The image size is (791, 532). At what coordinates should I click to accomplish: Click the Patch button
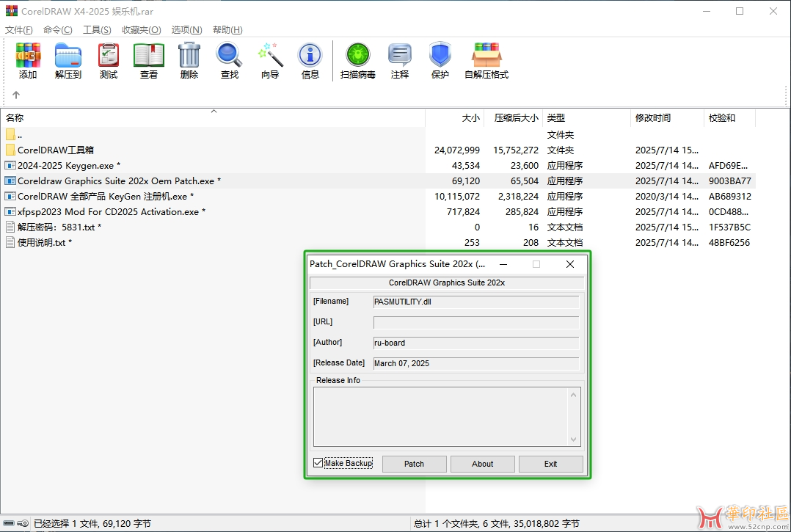coord(414,464)
